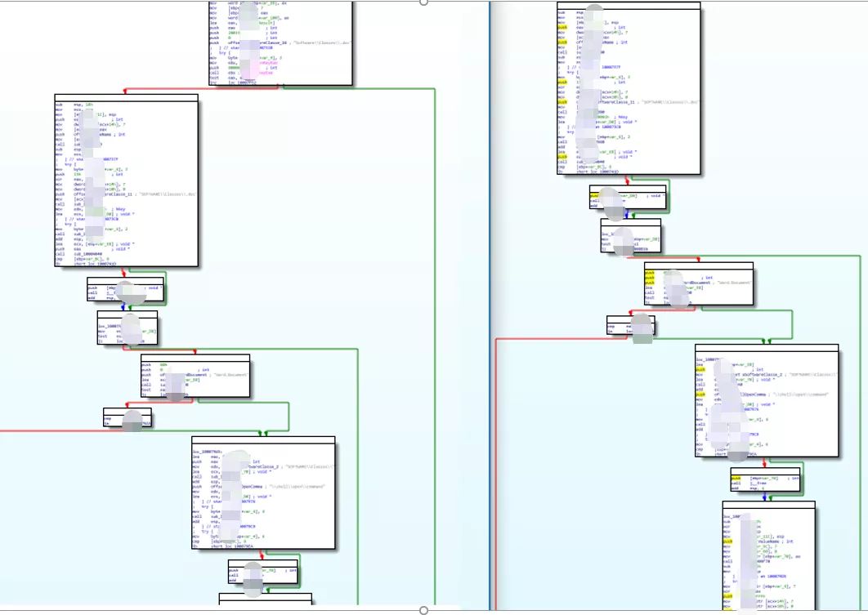The image size is (868, 615).
Task: Select the large SoftwareClasse_11 block in left graph
Action: (126, 180)
